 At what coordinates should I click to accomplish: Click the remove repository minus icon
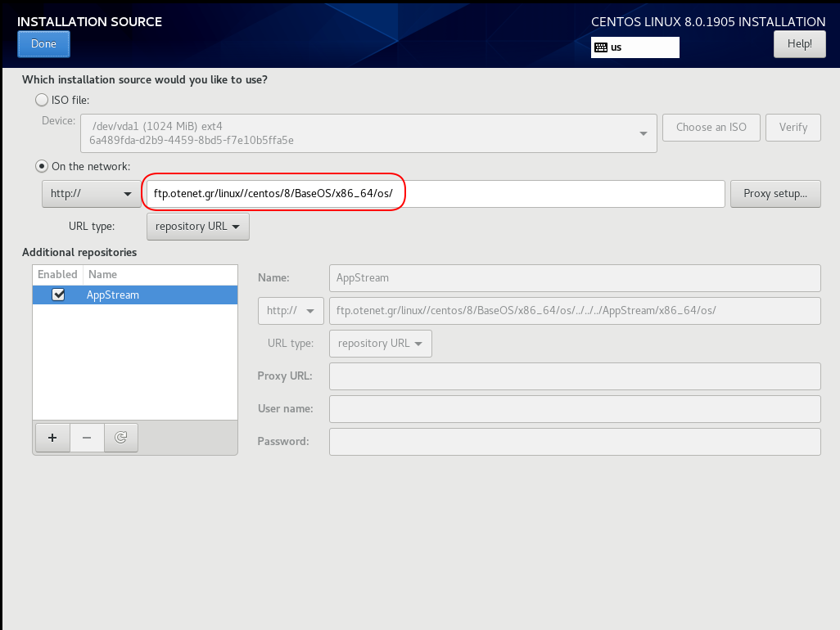(x=87, y=438)
